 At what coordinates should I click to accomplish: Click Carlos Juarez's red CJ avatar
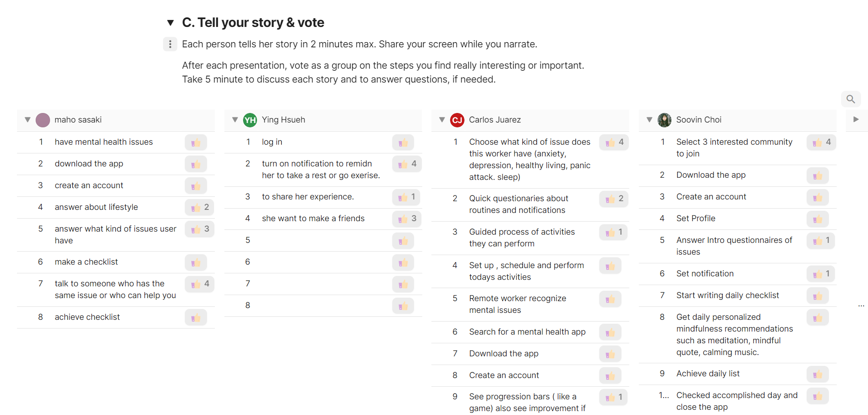pyautogui.click(x=457, y=120)
